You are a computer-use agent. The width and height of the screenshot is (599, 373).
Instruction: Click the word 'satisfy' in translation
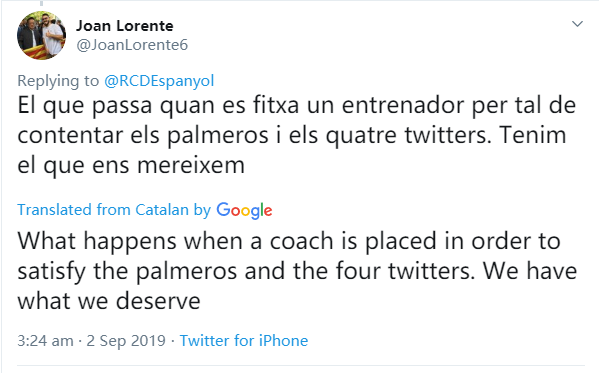pos(52,272)
